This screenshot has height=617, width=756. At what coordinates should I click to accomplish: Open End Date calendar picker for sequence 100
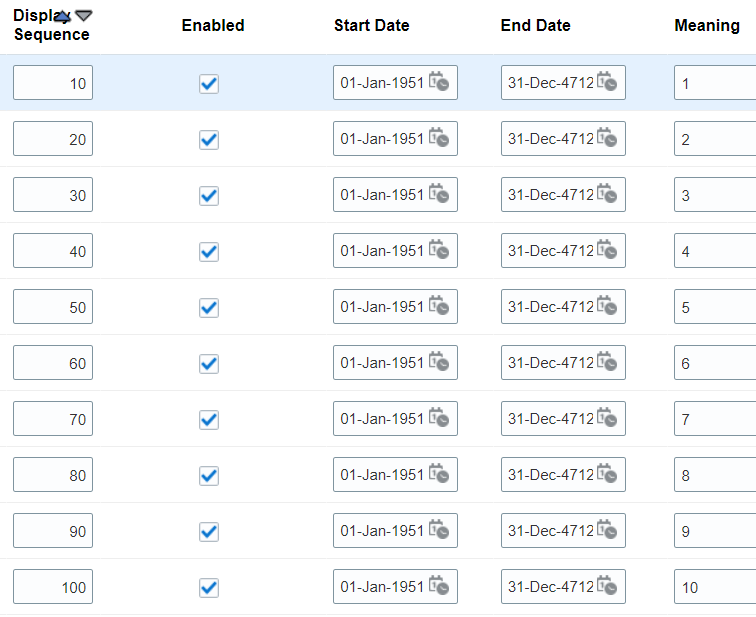pos(607,586)
